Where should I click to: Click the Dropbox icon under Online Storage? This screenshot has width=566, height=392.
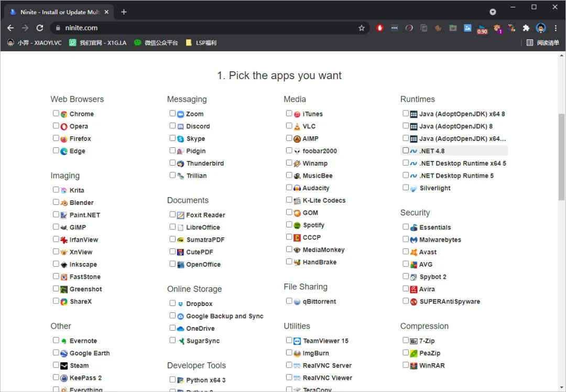[x=180, y=304]
